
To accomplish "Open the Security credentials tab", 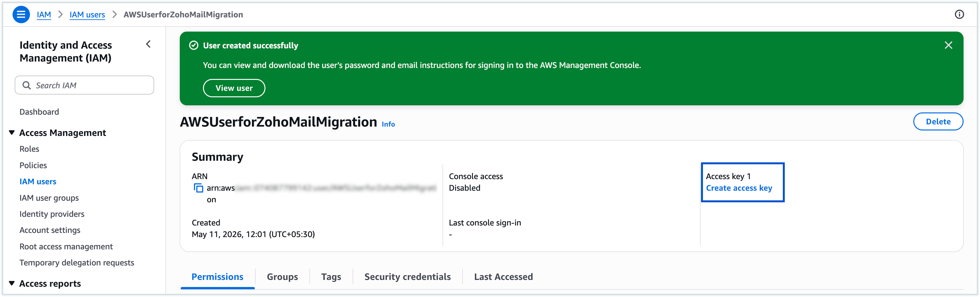I will point(408,276).
